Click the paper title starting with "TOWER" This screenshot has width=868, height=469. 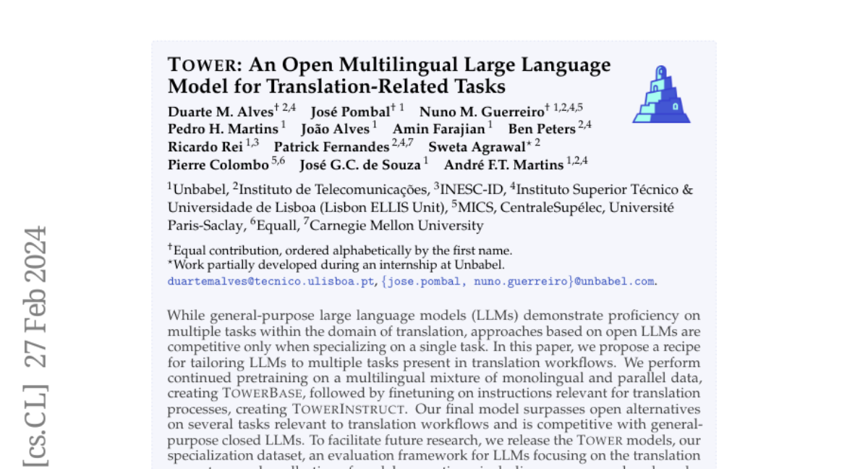point(389,76)
